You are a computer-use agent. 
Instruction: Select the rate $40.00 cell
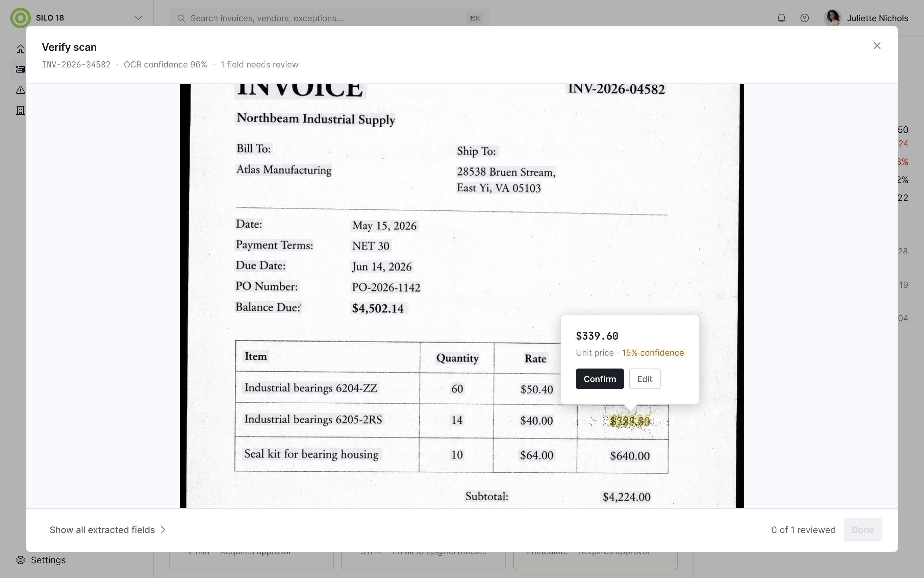click(536, 421)
